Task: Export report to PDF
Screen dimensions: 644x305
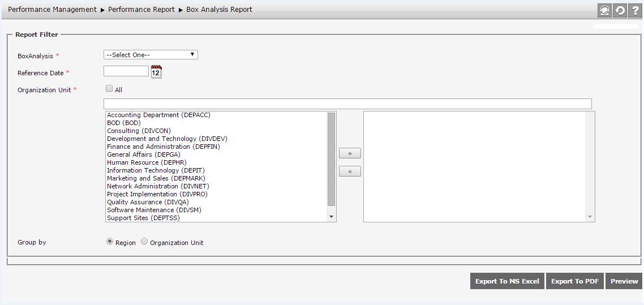Action: [575, 281]
